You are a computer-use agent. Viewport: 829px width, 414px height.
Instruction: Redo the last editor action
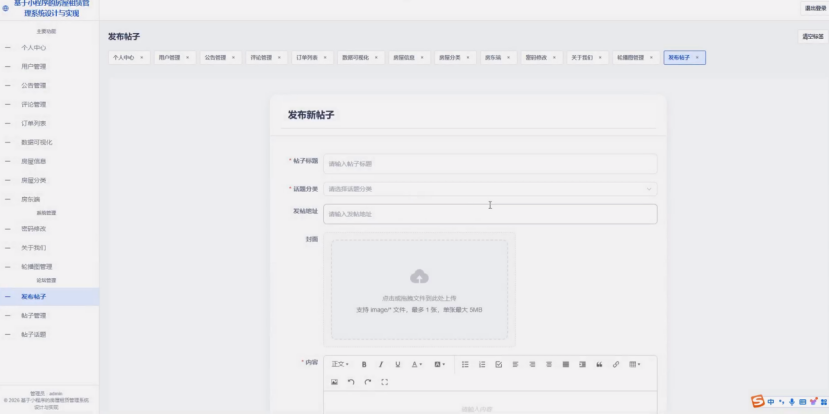click(x=368, y=382)
